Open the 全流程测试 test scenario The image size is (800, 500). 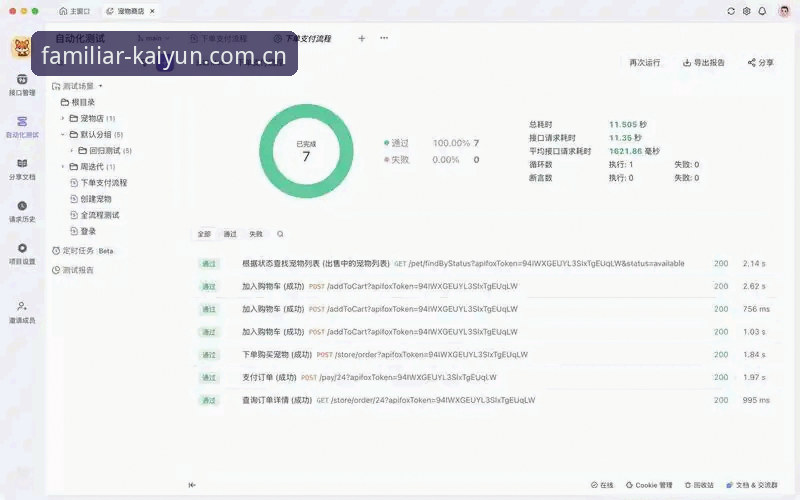95,215
